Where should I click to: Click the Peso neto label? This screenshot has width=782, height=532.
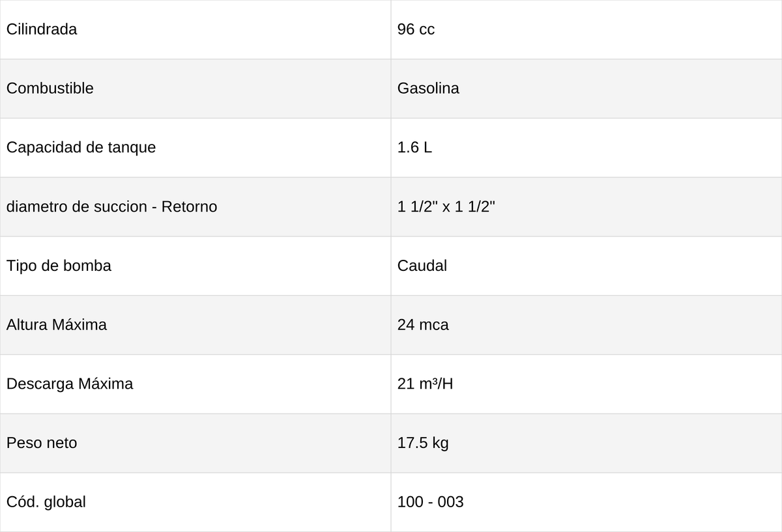tap(42, 443)
